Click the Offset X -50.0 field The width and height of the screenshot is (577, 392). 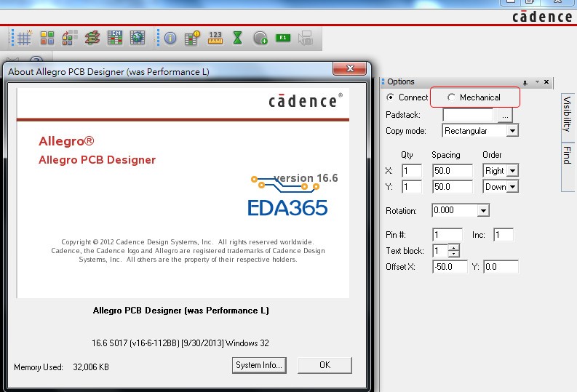pyautogui.click(x=450, y=267)
